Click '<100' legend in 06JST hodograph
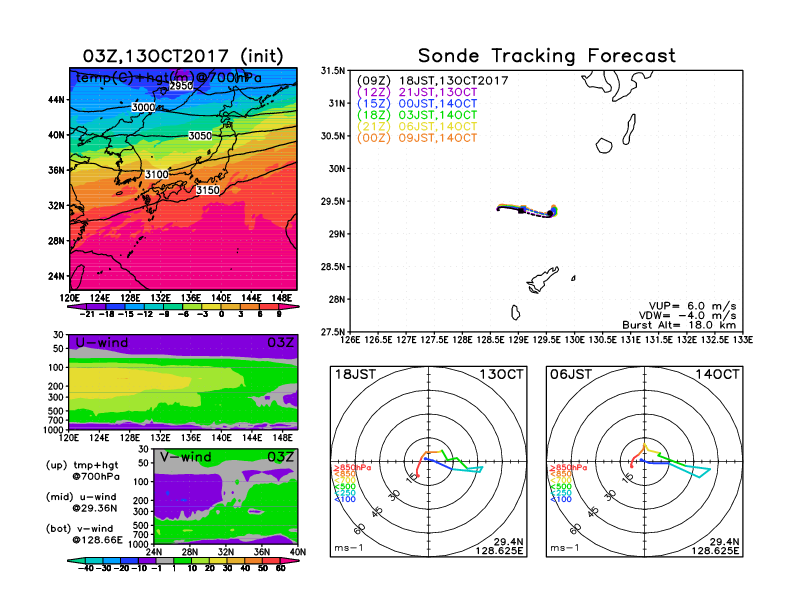 (x=561, y=499)
